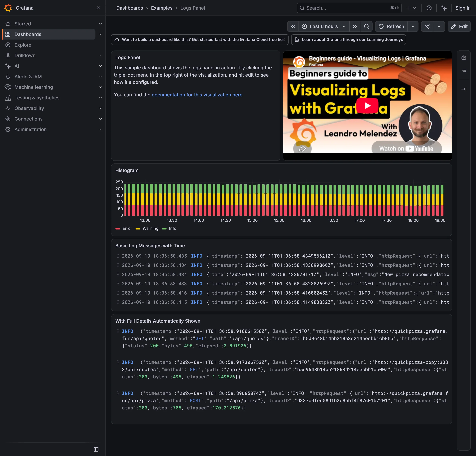Click the Grafana logo icon

click(8, 8)
